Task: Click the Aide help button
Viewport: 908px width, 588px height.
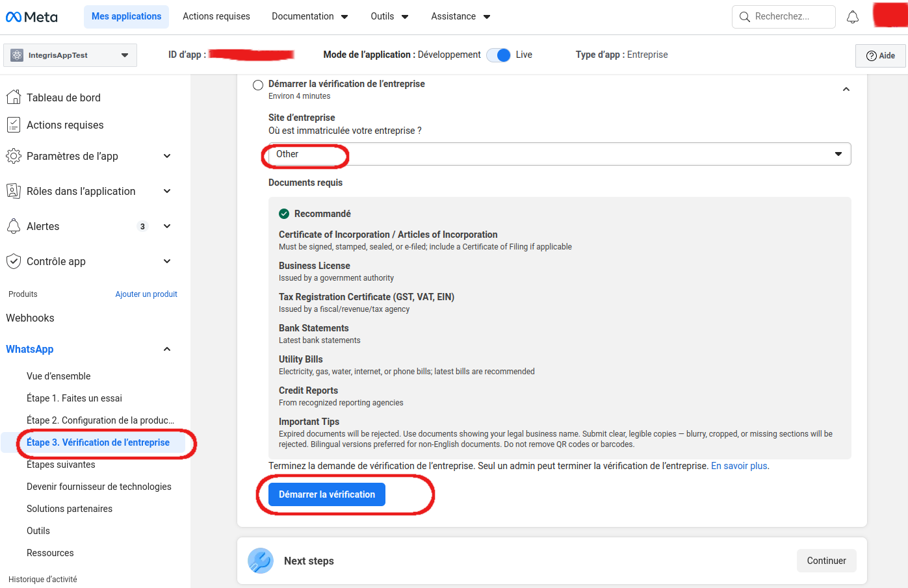Action: point(881,56)
